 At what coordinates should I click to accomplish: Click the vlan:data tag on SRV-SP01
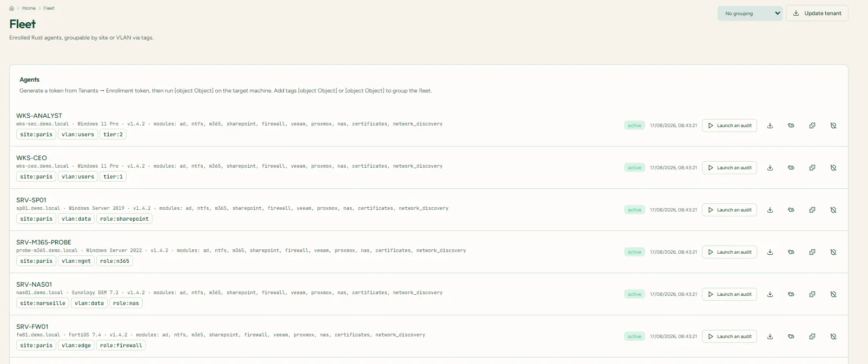point(76,219)
